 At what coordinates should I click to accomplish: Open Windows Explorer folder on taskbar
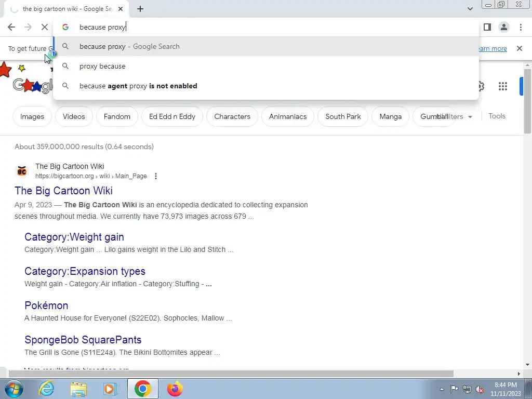(78, 389)
